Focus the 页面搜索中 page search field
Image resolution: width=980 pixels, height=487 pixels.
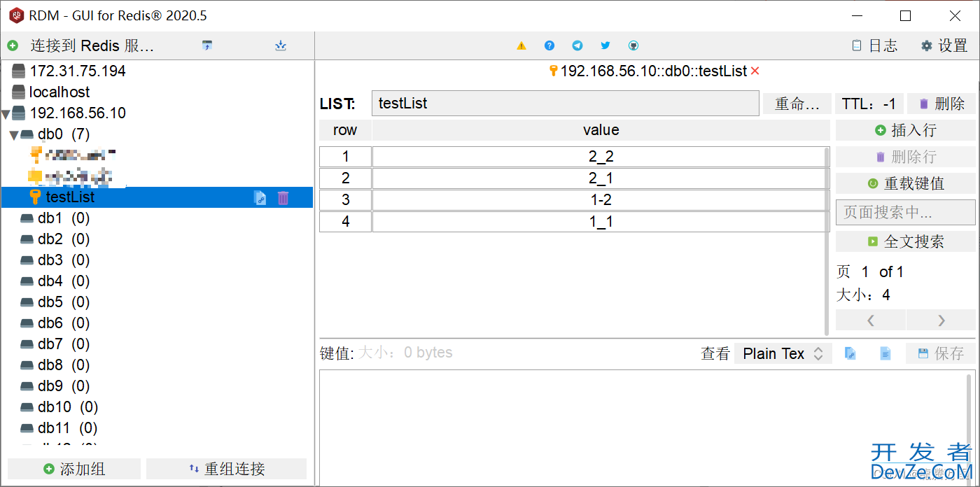pyautogui.click(x=906, y=212)
